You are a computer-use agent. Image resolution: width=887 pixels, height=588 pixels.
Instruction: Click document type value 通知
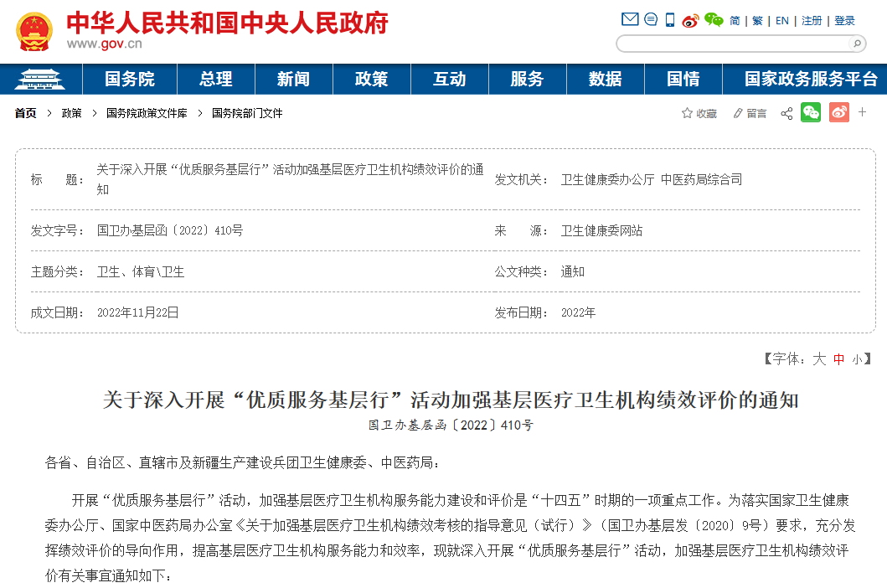pos(572,271)
